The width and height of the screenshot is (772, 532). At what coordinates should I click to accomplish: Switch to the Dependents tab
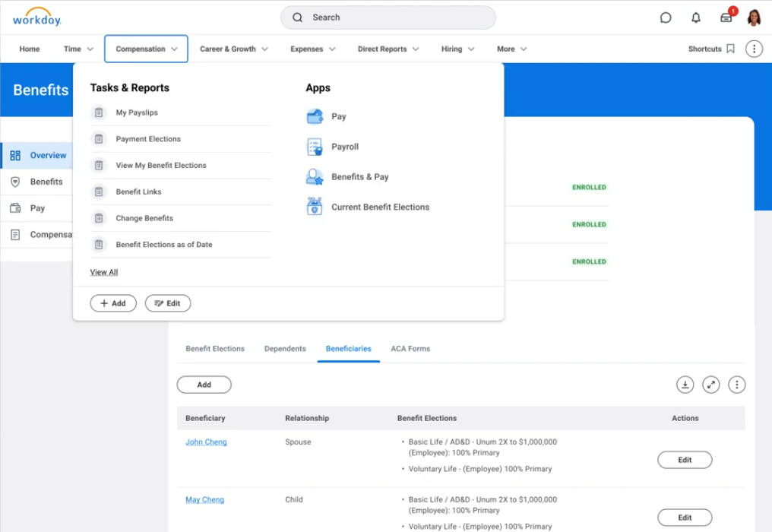click(285, 349)
